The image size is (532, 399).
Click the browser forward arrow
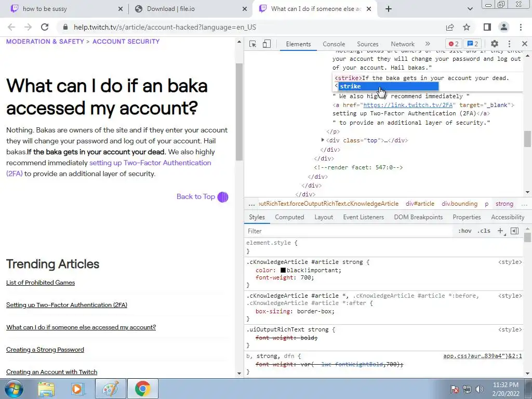click(28, 27)
